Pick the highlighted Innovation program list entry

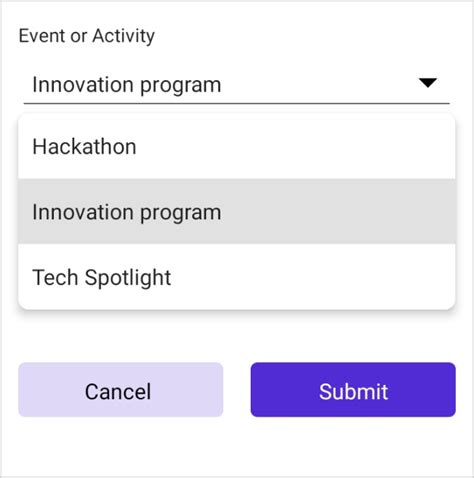pyautogui.click(x=237, y=211)
